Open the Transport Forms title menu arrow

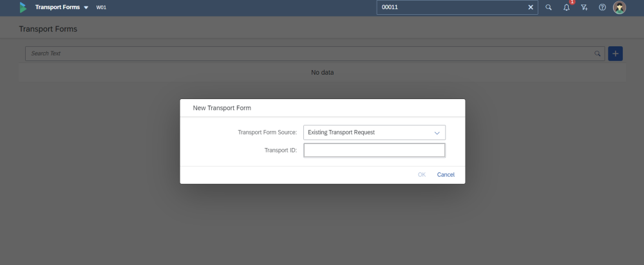click(86, 8)
